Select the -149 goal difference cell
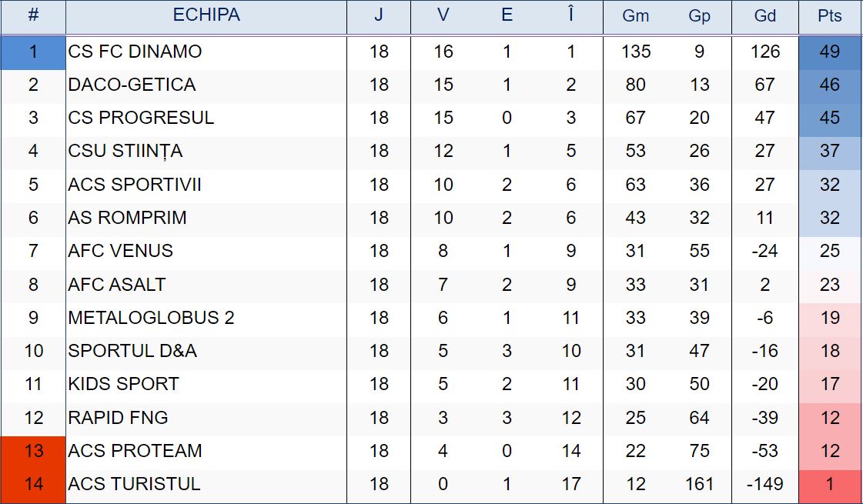Viewport: 863px width, 504px height. click(x=764, y=484)
